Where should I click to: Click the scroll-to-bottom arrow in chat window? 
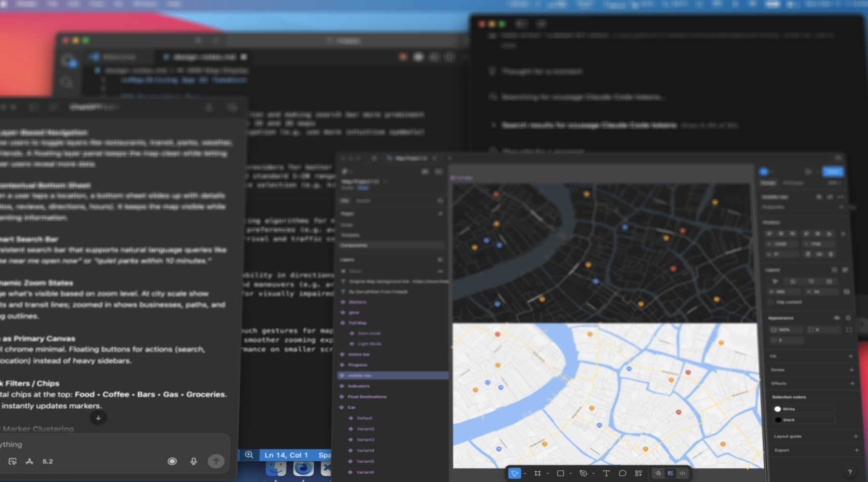(x=98, y=417)
